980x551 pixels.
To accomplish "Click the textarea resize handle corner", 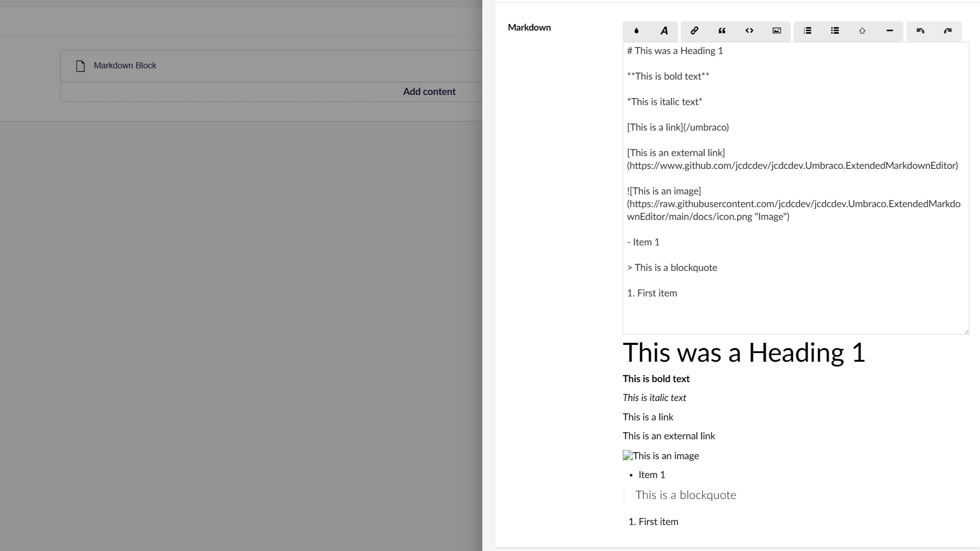I will click(966, 331).
